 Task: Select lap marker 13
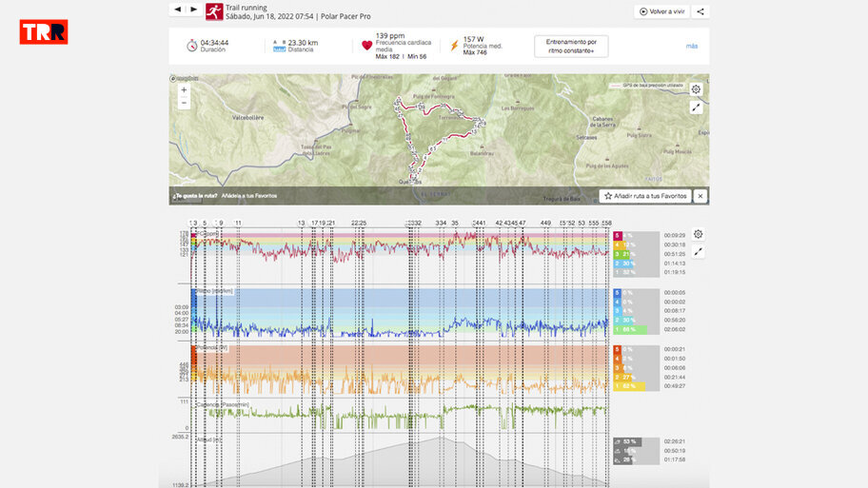(302, 223)
